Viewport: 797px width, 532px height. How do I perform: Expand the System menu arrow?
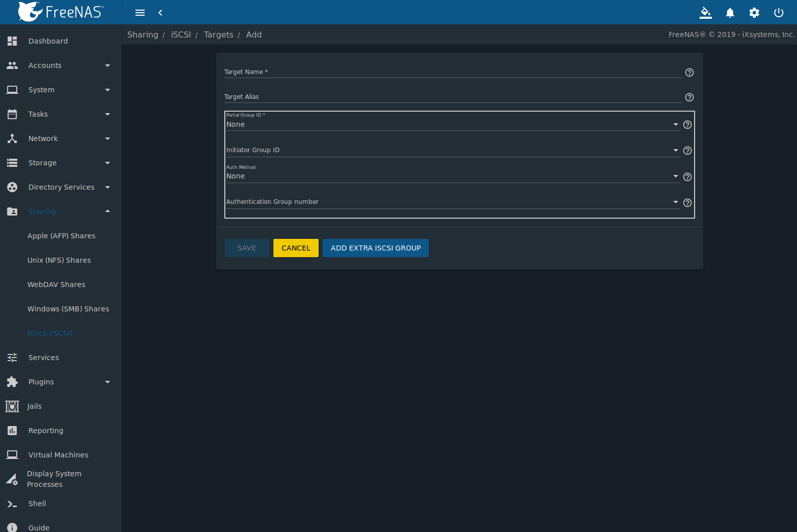(x=108, y=90)
